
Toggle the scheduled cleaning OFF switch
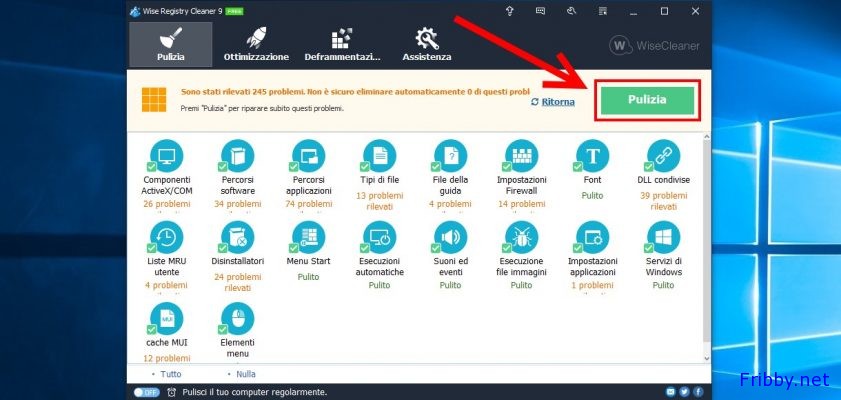146,391
